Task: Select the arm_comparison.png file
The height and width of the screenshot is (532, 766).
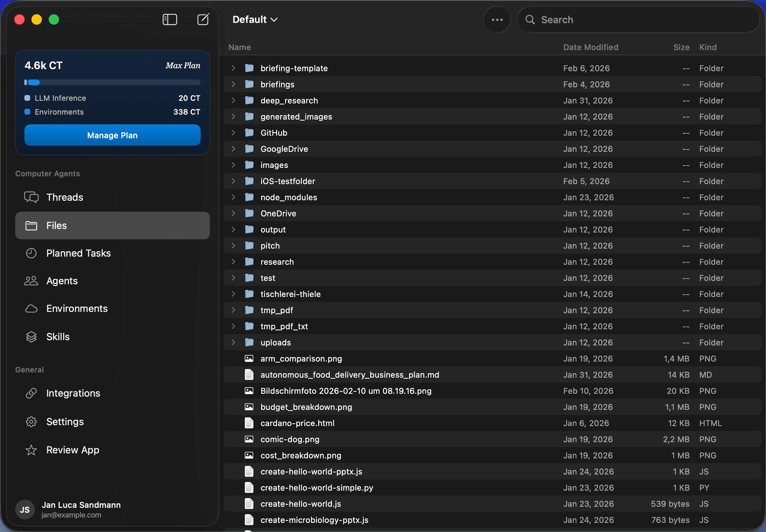Action: (x=301, y=358)
